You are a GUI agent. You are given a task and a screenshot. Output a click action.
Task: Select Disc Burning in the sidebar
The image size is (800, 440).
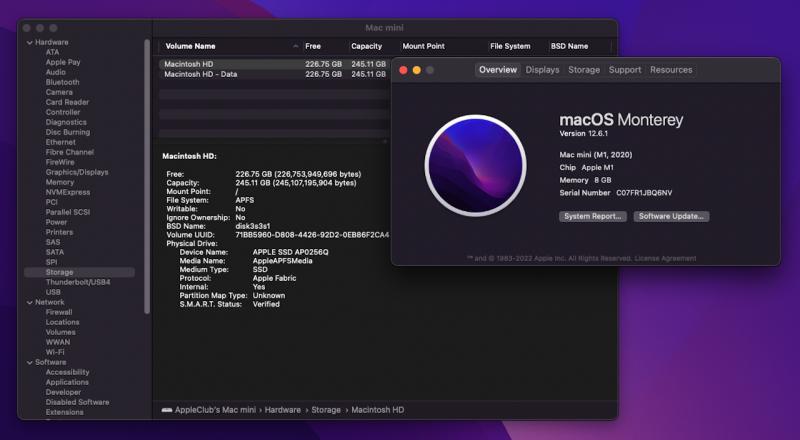click(67, 132)
